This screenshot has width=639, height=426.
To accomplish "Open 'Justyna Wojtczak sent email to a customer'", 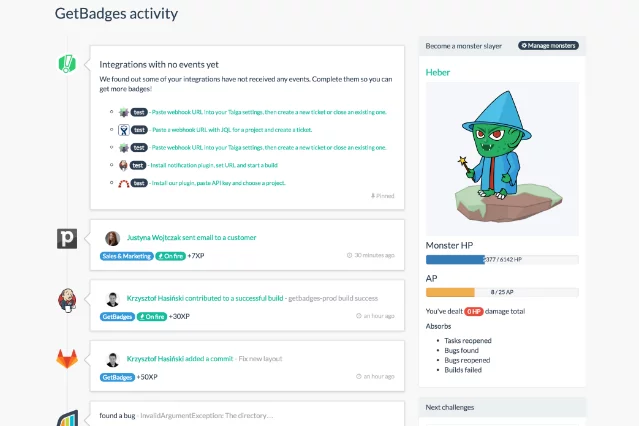I will 192,238.
